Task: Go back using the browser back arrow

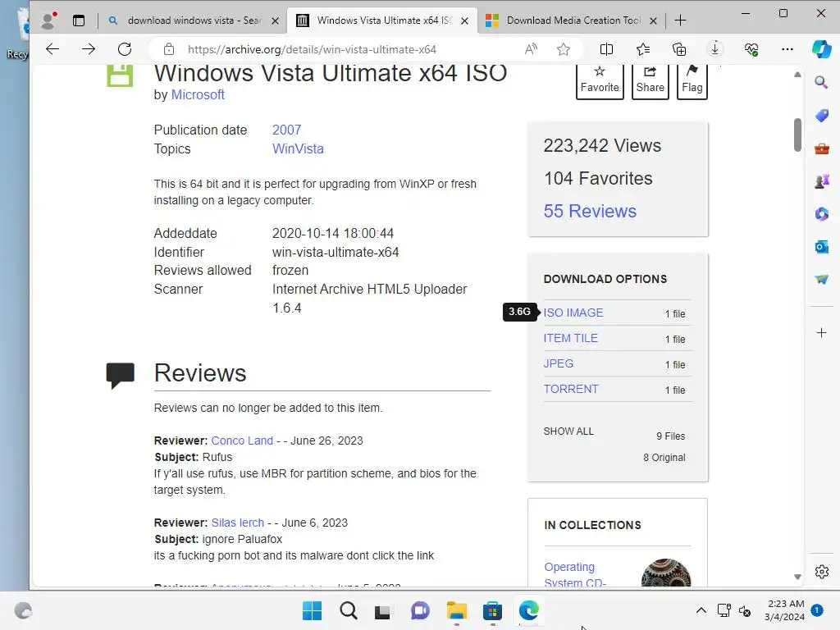Action: (x=52, y=49)
